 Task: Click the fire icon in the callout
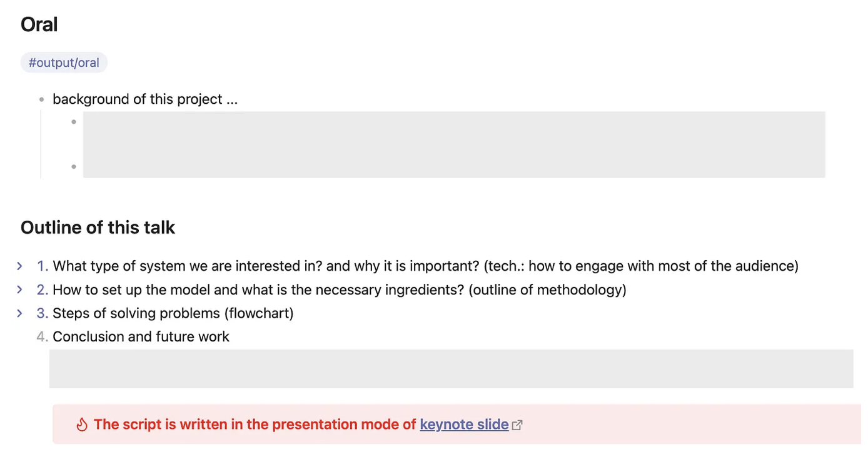click(81, 425)
